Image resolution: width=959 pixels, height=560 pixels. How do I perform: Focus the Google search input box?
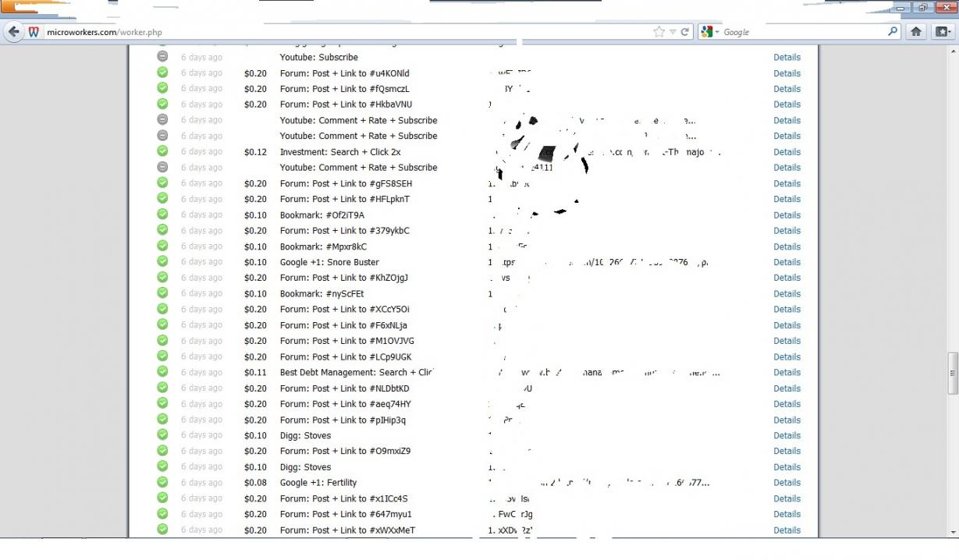point(804,32)
